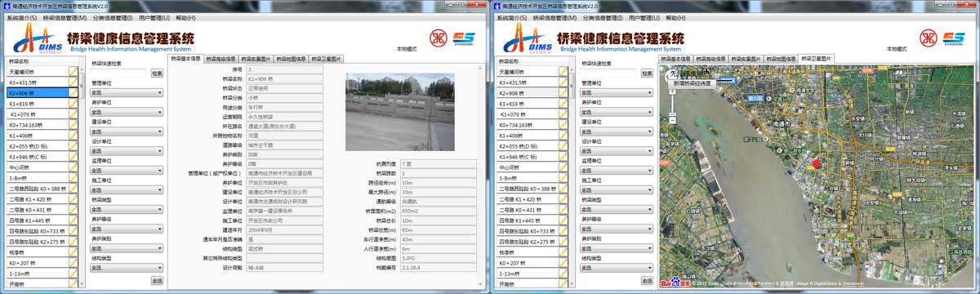Click edit pencil icon beside 1-8m桥 in left window
Image resolution: width=980 pixels, height=294 pixels.
tap(73, 178)
